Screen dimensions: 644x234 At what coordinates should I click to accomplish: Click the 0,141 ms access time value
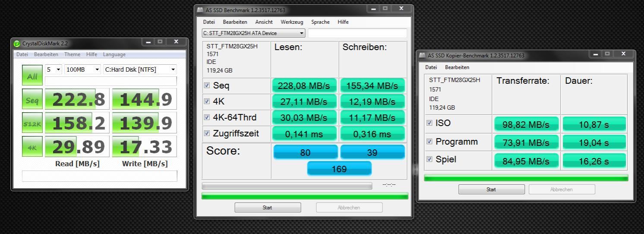tap(305, 134)
